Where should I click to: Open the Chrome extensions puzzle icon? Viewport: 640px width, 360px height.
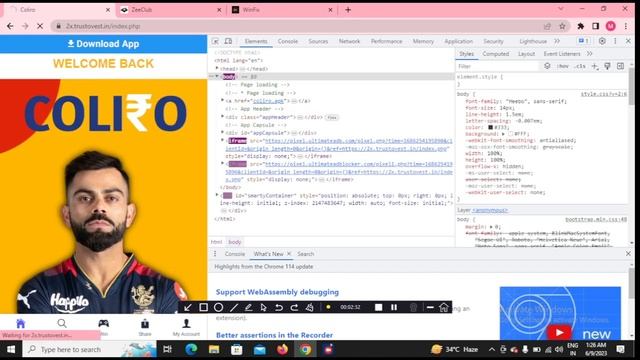[581, 26]
